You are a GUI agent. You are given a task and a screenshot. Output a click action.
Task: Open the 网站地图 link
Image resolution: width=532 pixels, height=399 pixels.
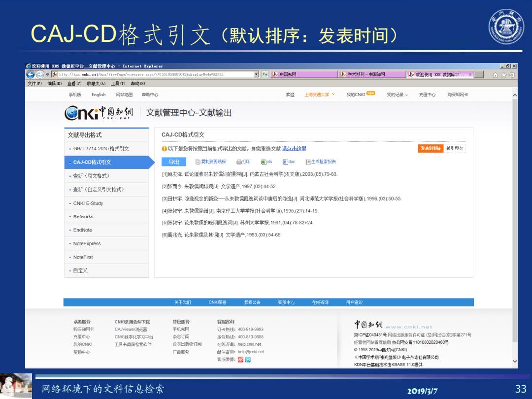[x=124, y=95]
